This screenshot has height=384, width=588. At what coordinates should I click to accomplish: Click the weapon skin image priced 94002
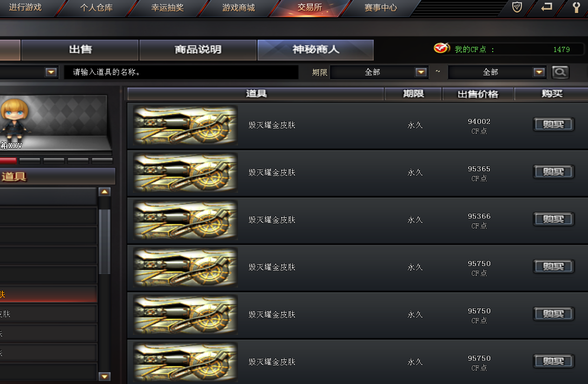[x=185, y=125]
